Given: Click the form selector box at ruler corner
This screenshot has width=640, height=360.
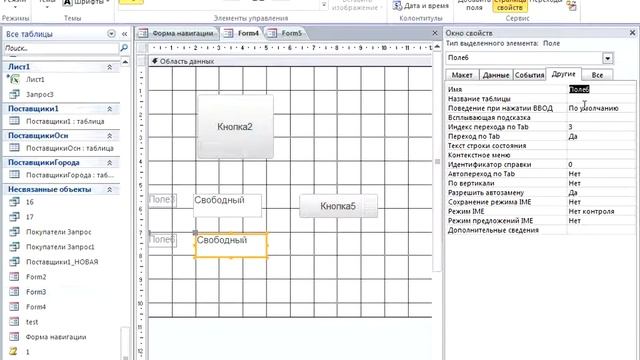Looking at the screenshot, I should (142, 48).
